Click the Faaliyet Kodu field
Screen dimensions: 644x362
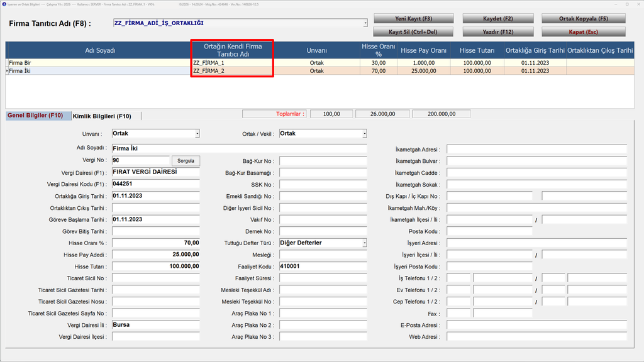pos(323,266)
